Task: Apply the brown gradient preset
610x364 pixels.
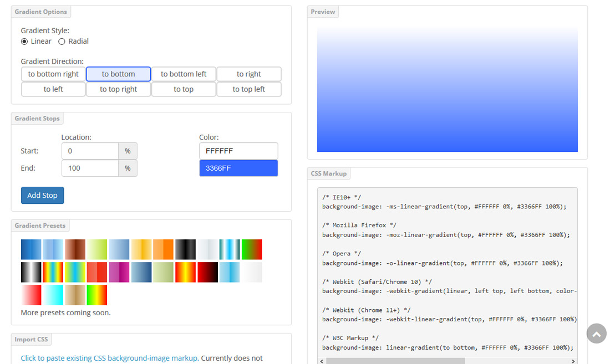Action: point(75,249)
